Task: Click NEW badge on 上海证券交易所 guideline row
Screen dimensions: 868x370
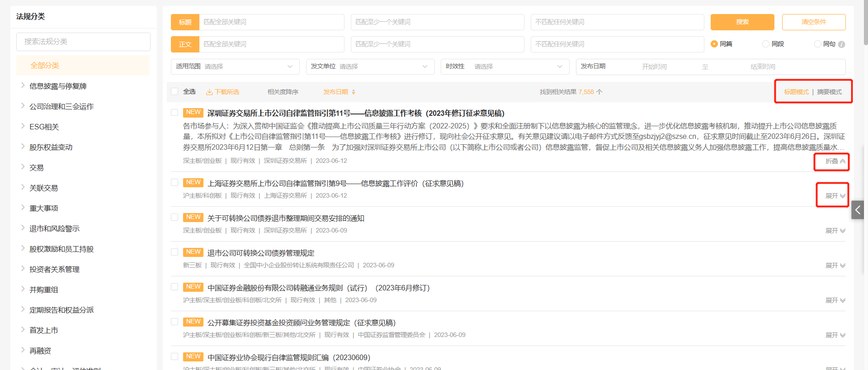Action: point(193,183)
